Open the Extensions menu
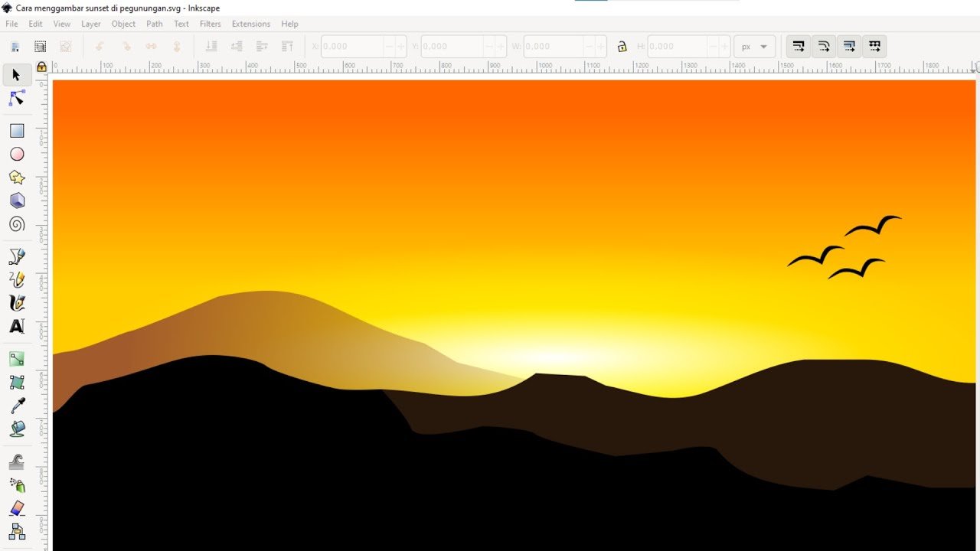980x551 pixels. coord(251,24)
